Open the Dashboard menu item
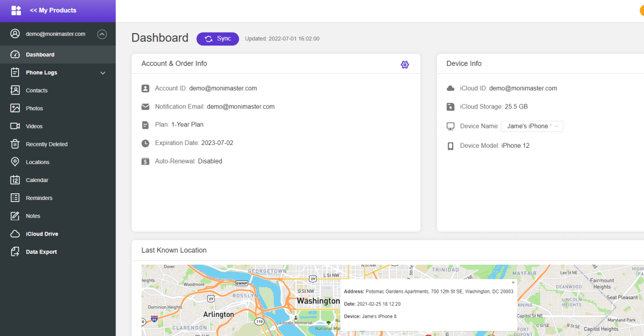Image resolution: width=644 pixels, height=336 pixels. coord(57,55)
